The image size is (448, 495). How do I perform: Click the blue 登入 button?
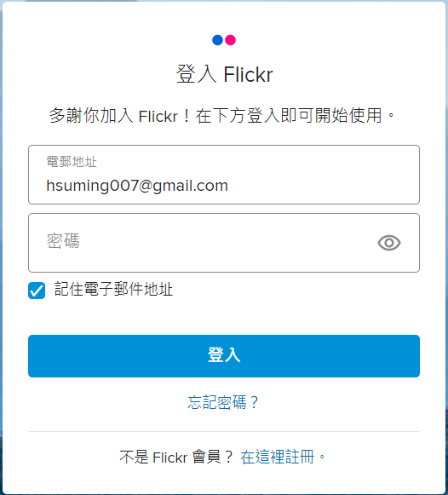[x=224, y=356]
